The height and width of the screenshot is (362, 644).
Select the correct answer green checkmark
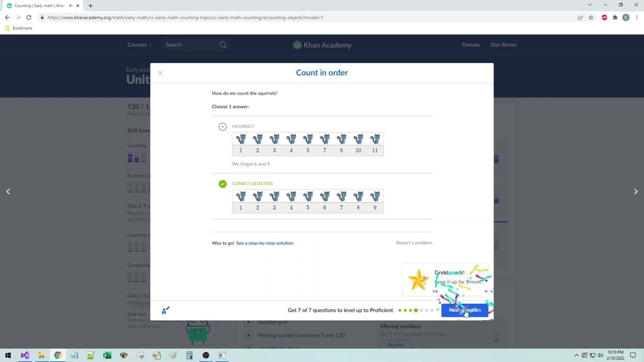(222, 184)
